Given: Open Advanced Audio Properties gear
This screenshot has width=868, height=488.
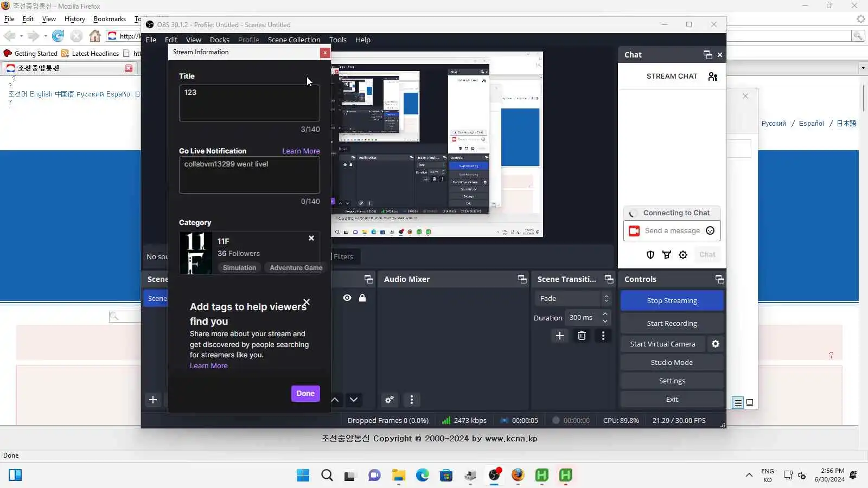Looking at the screenshot, I should tap(390, 400).
